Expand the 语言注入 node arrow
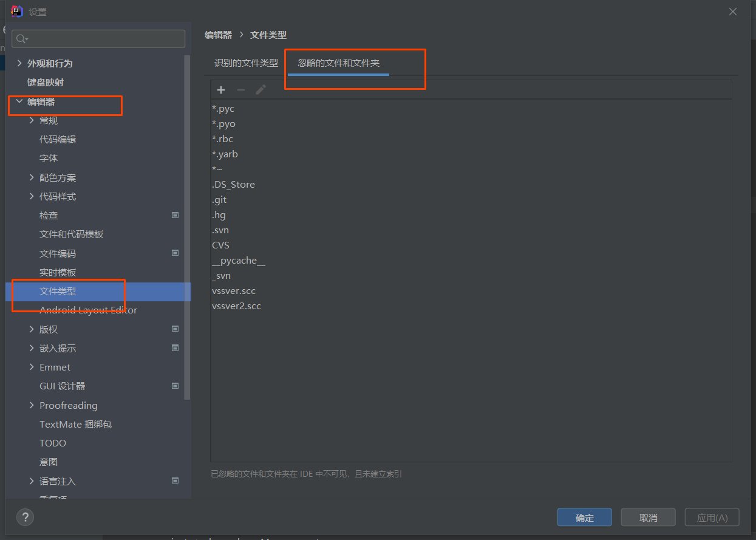This screenshot has width=756, height=540. pyautogui.click(x=32, y=481)
